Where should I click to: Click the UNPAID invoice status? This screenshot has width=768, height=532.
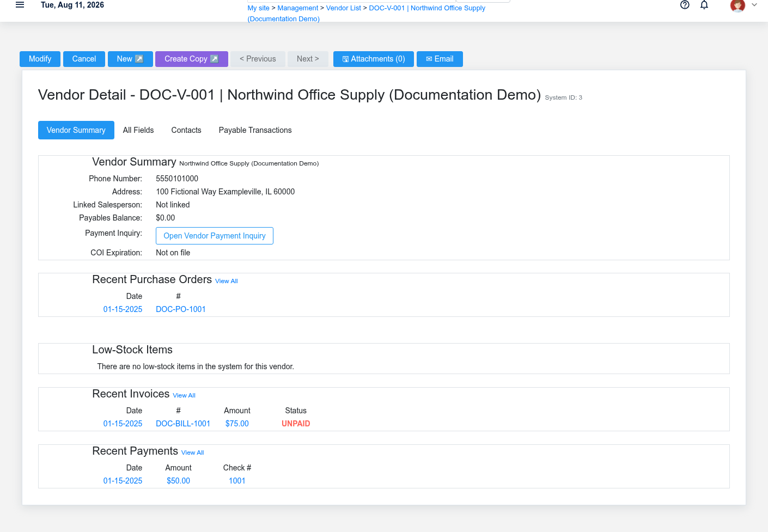[x=296, y=424]
